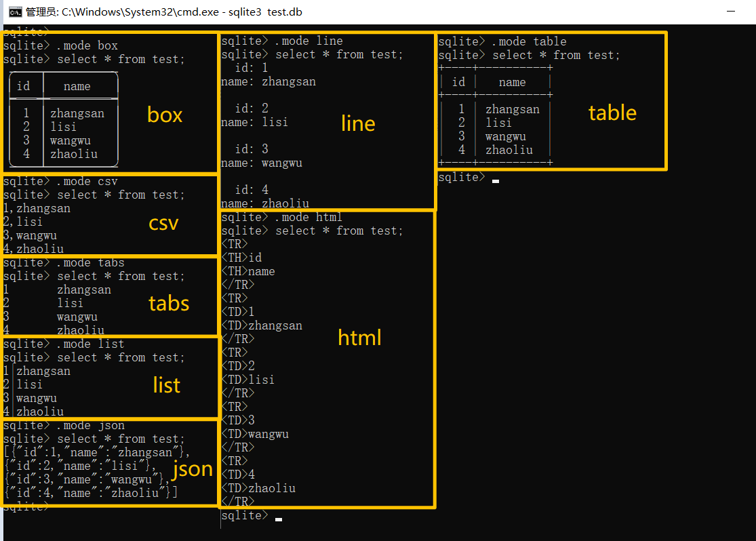Click the 'name' header in the table-mode output
The height and width of the screenshot is (541, 756).
pyautogui.click(x=512, y=83)
